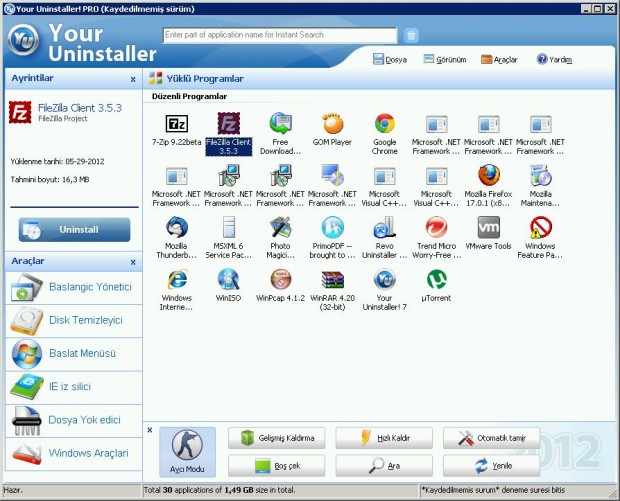Image resolution: width=620 pixels, height=501 pixels.
Task: Select the Mozilla Firefox 17.0.1 icon
Action: pos(488,176)
